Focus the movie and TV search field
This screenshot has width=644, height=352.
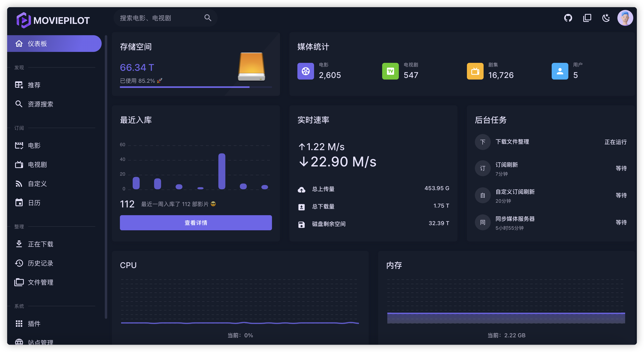tap(160, 18)
